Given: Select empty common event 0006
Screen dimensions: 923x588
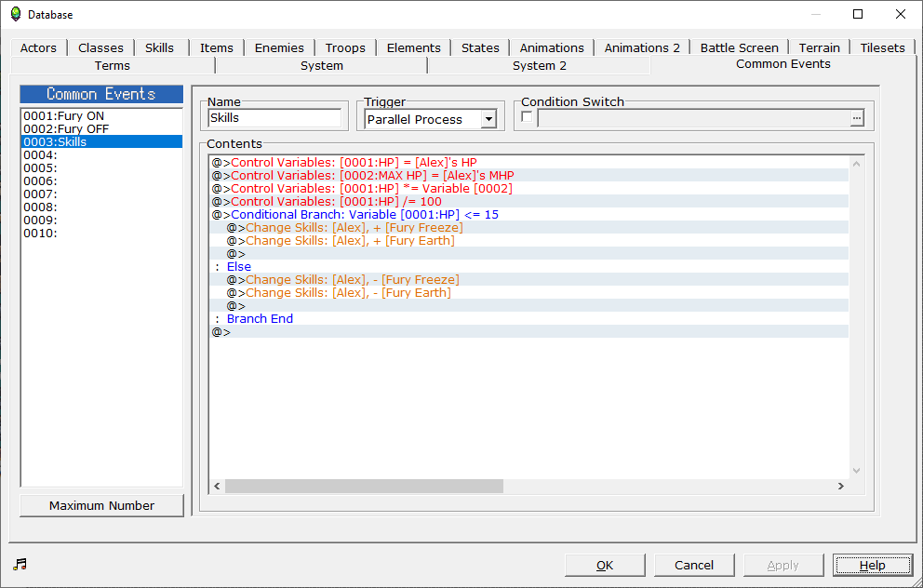Looking at the screenshot, I should coord(101,180).
